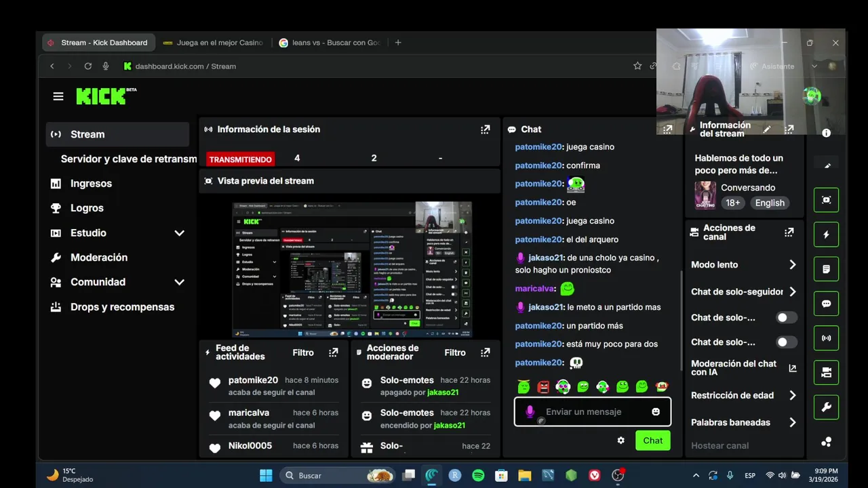Viewport: 868px width, 488px height.
Task: Toggle the first Chat de solo-... switch
Action: [786, 317]
